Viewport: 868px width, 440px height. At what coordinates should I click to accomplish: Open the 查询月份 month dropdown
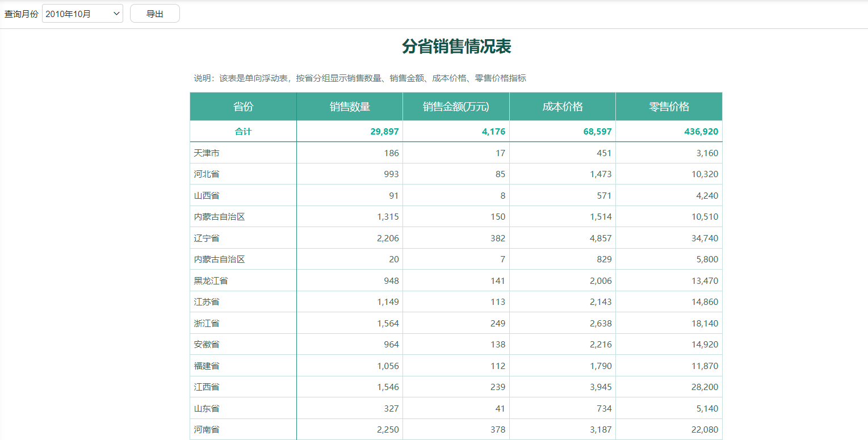[x=82, y=12]
